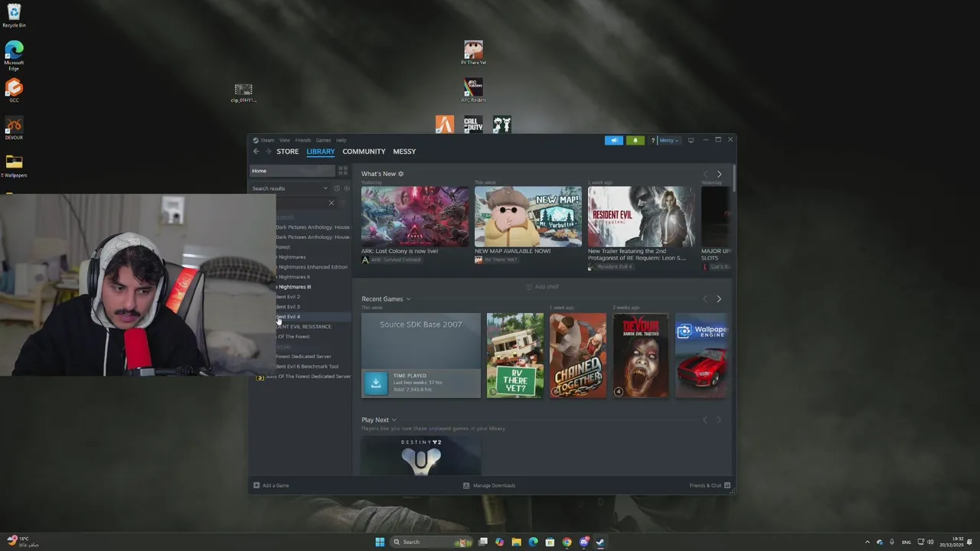This screenshot has height=551, width=980.
Task: Click the Steam icon in the taskbar
Action: click(600, 542)
